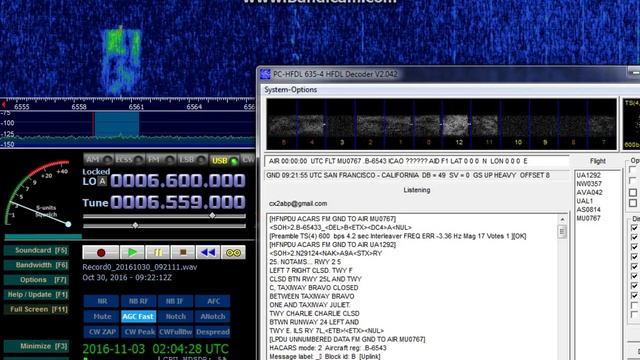Mute the receiver audio
640x360 pixels.
102,316
